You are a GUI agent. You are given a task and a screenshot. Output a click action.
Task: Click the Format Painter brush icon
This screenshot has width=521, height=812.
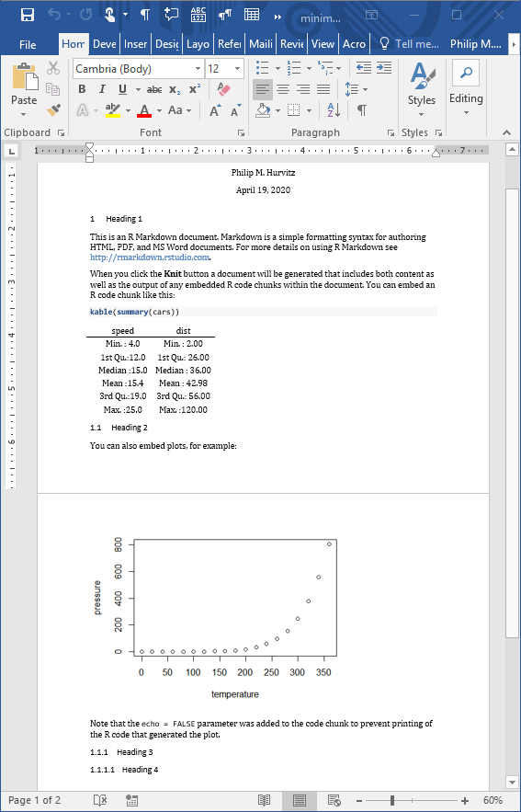[53, 109]
